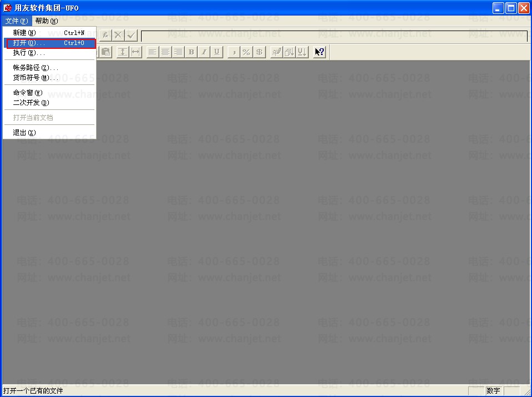Select 帐务路径 menu entry
The height and width of the screenshot is (397, 532).
click(x=49, y=68)
